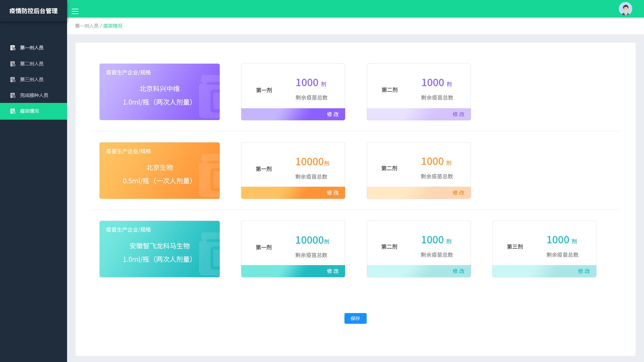The width and height of the screenshot is (644, 362).
Task: Click 10000 value in 北京生物 第一剂
Action: 309,162
